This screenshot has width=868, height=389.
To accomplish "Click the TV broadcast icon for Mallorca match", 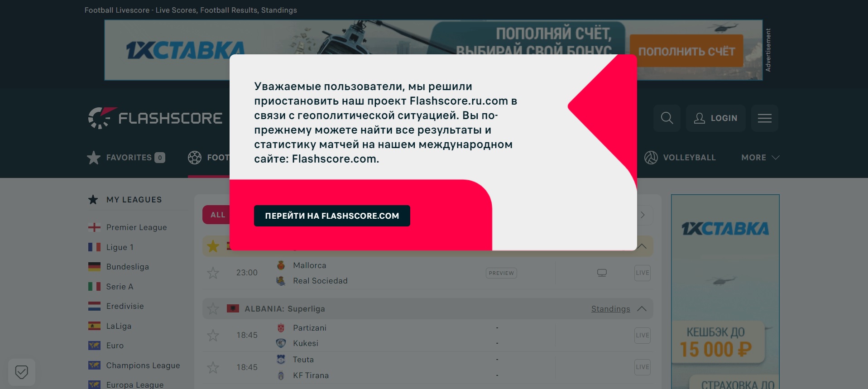I will 602,273.
